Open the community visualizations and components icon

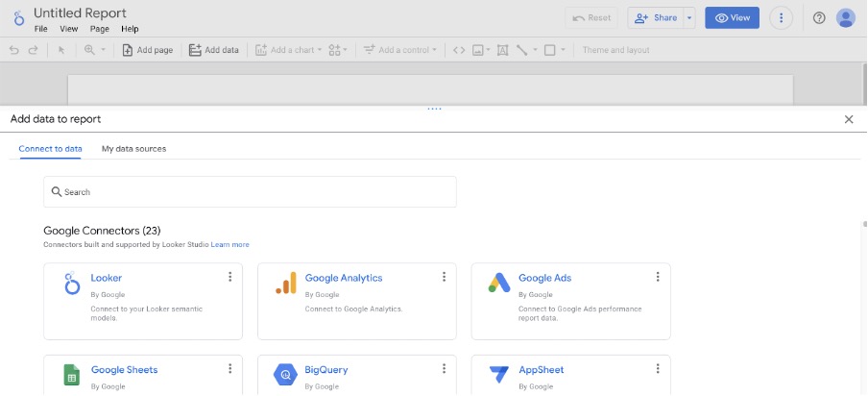[x=334, y=50]
